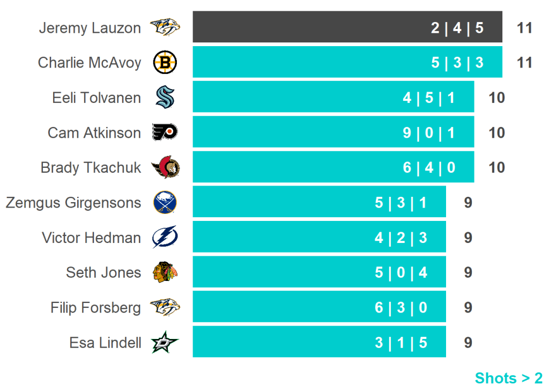This screenshot has width=549, height=392.
Task: Select Cam Atkinson's 9 | 0 | 1 bar
Action: [x=333, y=132]
